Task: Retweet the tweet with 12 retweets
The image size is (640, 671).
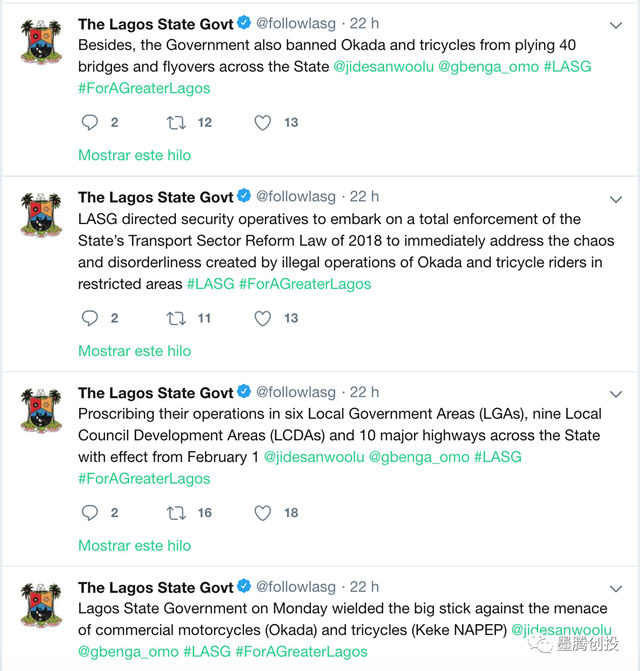Action: click(x=176, y=123)
